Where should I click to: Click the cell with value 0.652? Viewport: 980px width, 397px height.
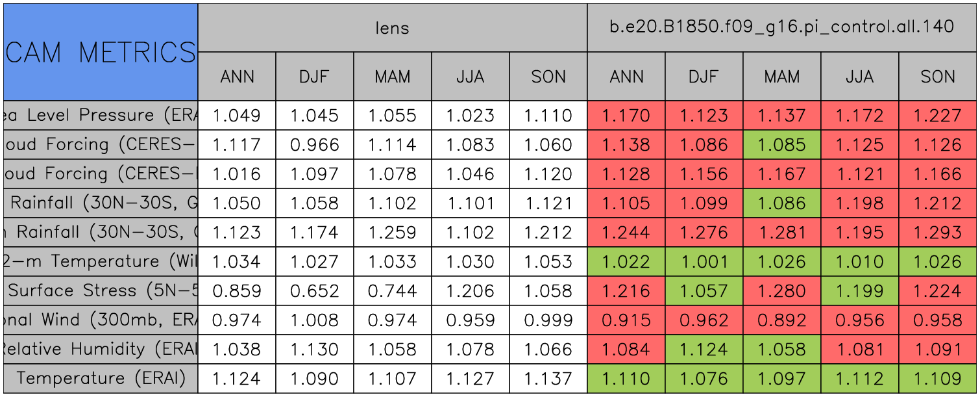(315, 290)
